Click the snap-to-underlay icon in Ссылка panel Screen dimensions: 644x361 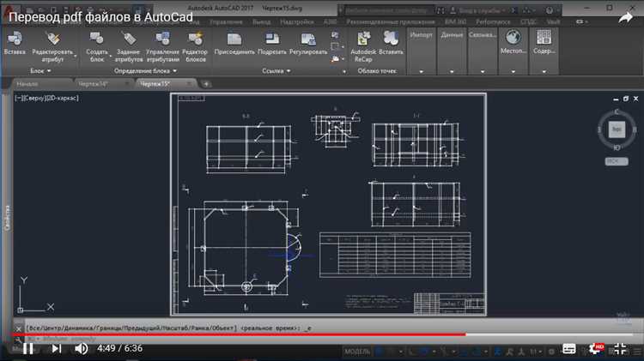[336, 58]
